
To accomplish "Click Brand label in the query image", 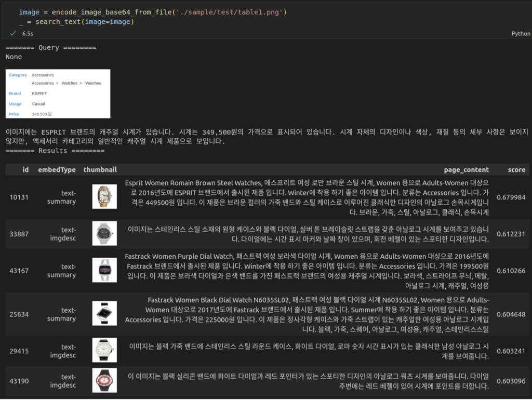I will (x=15, y=94).
